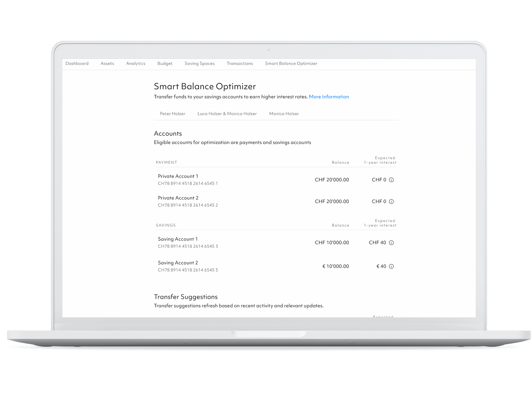
Task: Click IBAN CH78 8914 4518 2614 6545 2
Action: [188, 205]
